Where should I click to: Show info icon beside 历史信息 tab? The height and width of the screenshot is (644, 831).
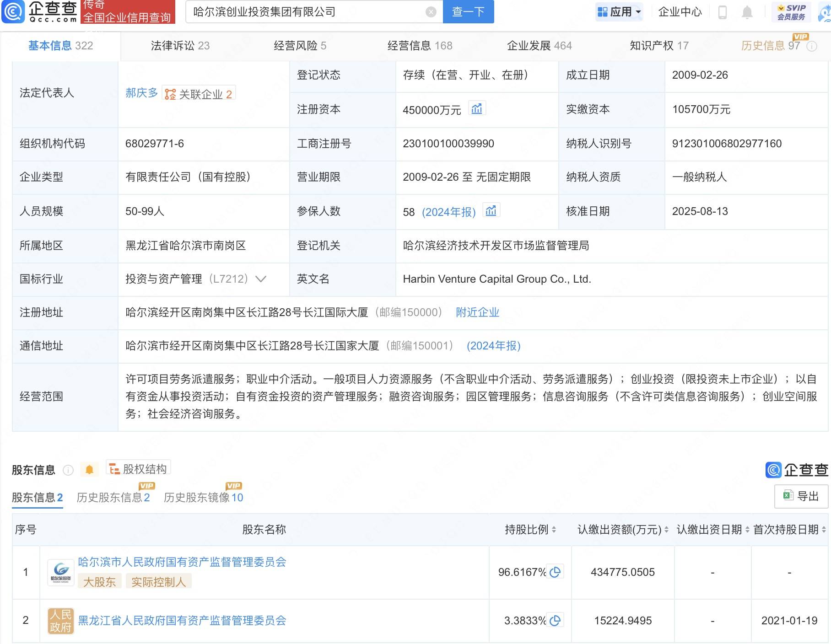click(811, 46)
